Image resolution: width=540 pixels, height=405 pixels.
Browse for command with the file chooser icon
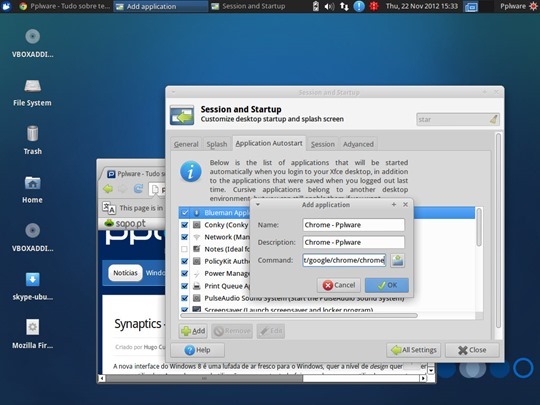pyautogui.click(x=397, y=260)
